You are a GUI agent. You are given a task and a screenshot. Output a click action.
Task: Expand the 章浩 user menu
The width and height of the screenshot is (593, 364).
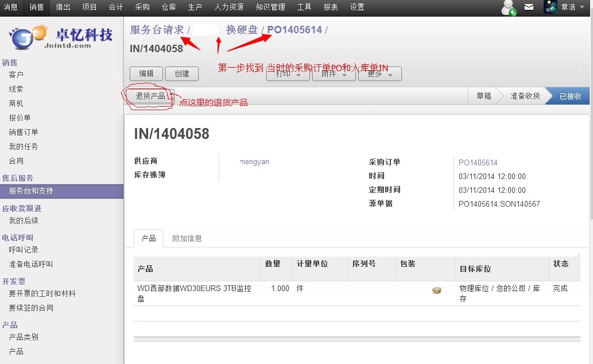[x=572, y=7]
